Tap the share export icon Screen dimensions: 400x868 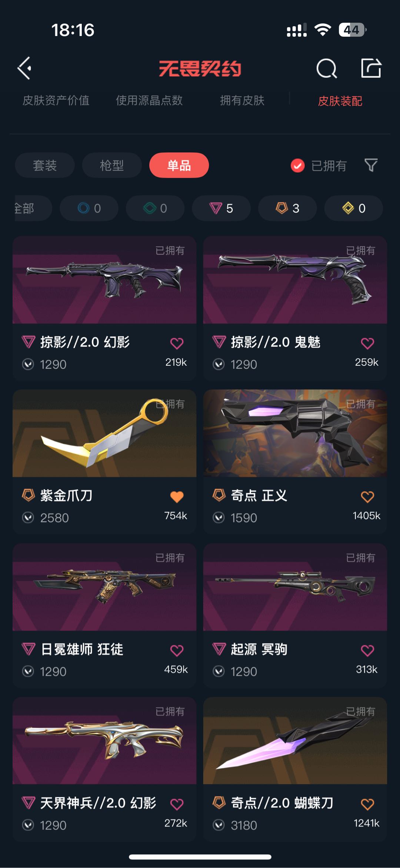coord(371,68)
